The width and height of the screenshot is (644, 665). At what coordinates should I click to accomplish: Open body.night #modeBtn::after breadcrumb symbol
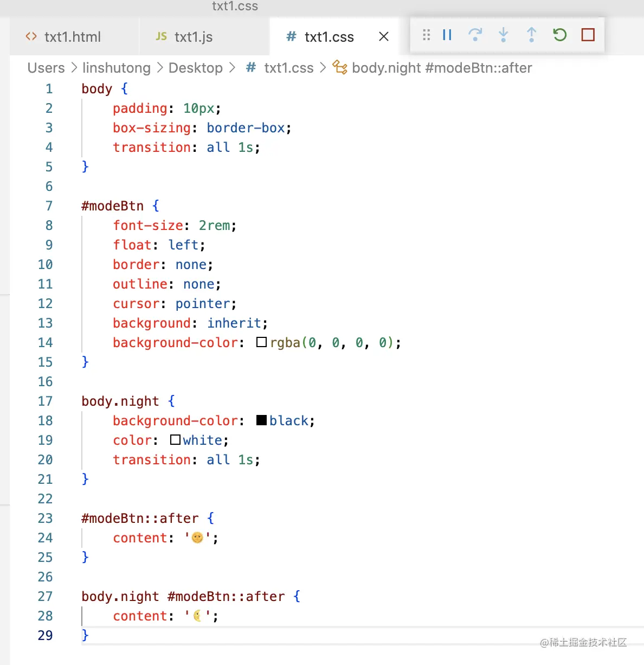click(442, 68)
